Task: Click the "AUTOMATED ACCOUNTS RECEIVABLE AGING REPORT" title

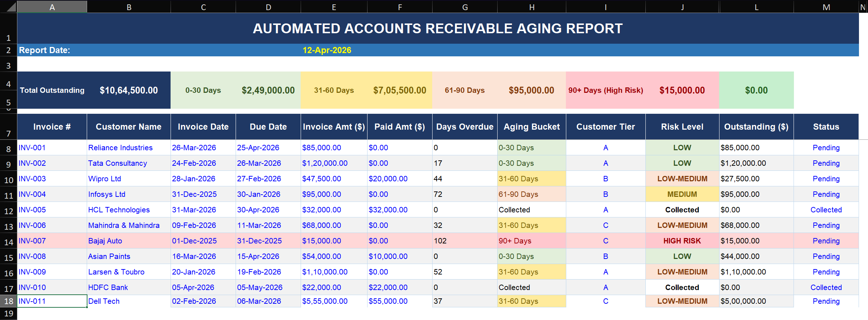Action: tap(438, 29)
